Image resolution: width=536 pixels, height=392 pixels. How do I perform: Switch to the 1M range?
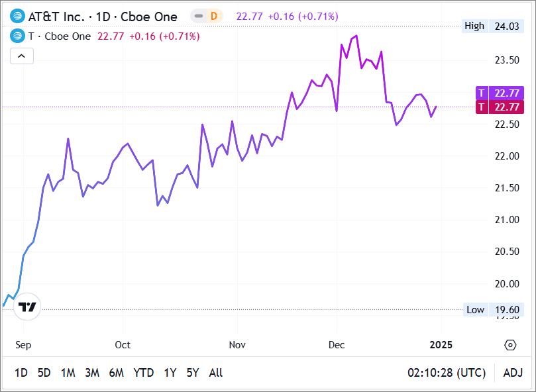pyautogui.click(x=68, y=372)
